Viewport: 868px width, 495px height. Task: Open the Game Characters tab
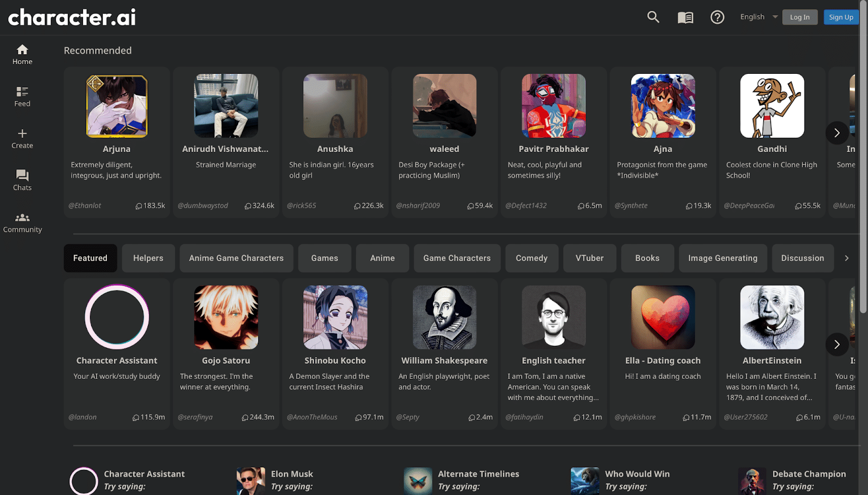coord(457,258)
